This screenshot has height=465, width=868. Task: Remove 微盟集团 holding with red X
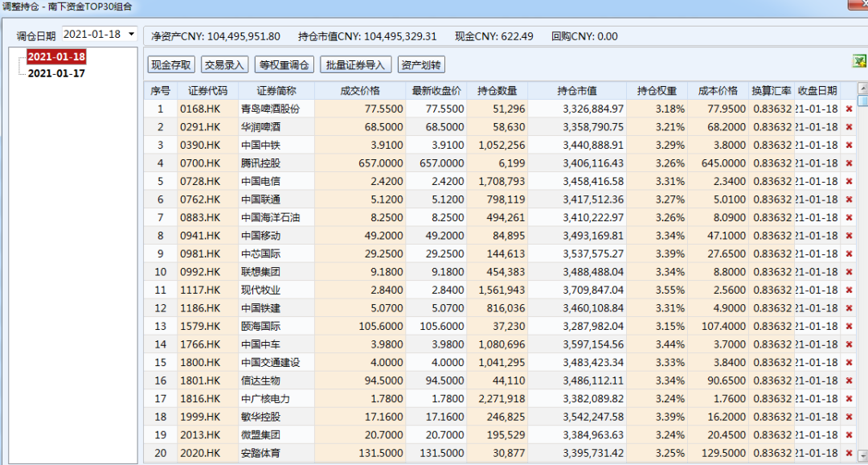[x=849, y=435]
